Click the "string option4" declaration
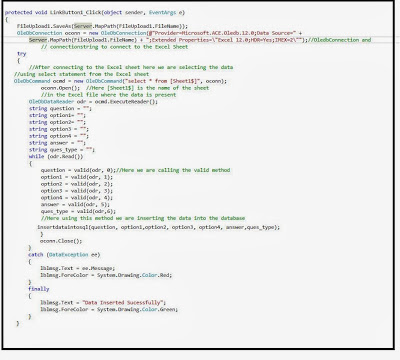The width and height of the screenshot is (400, 360). (x=59, y=136)
